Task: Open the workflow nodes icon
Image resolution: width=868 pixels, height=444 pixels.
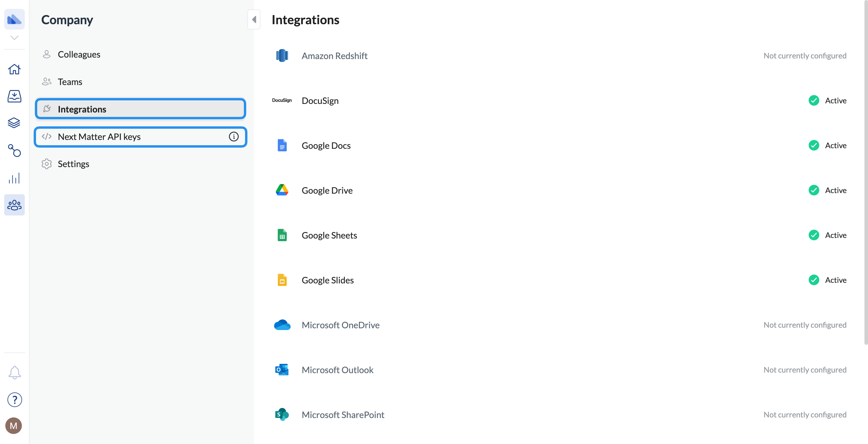Action: 14,151
